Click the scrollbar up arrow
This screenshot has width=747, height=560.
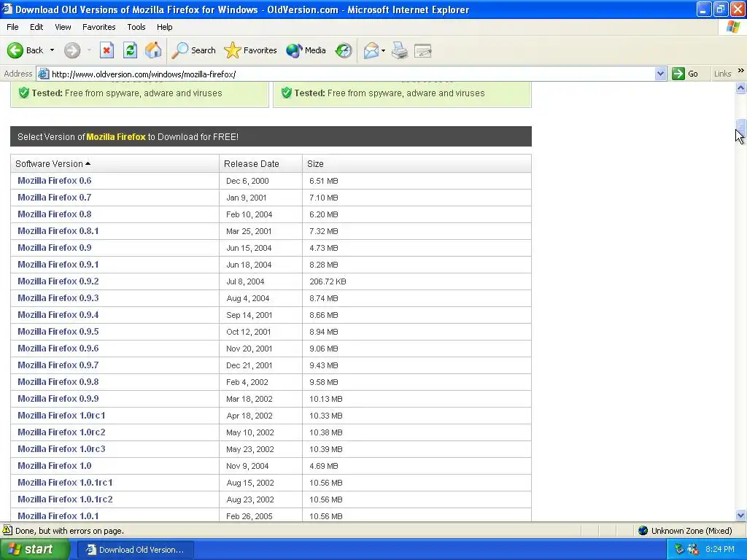(740, 87)
